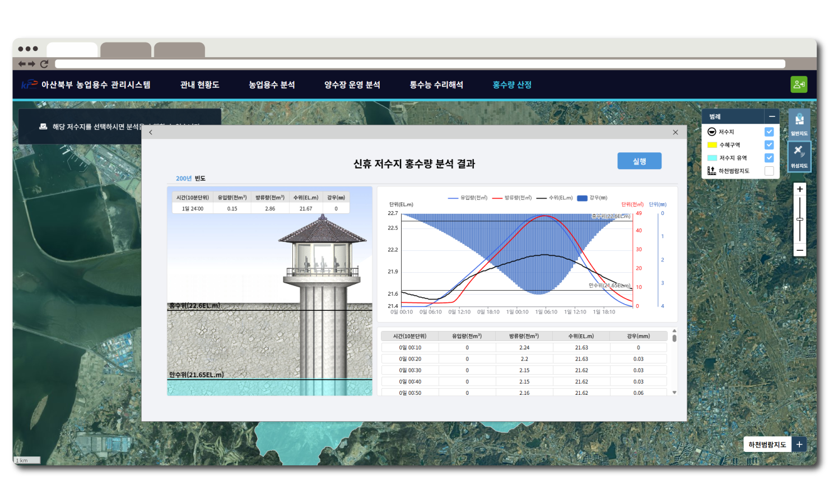
Task: Click the back chevron in dialog header
Action: 151,132
